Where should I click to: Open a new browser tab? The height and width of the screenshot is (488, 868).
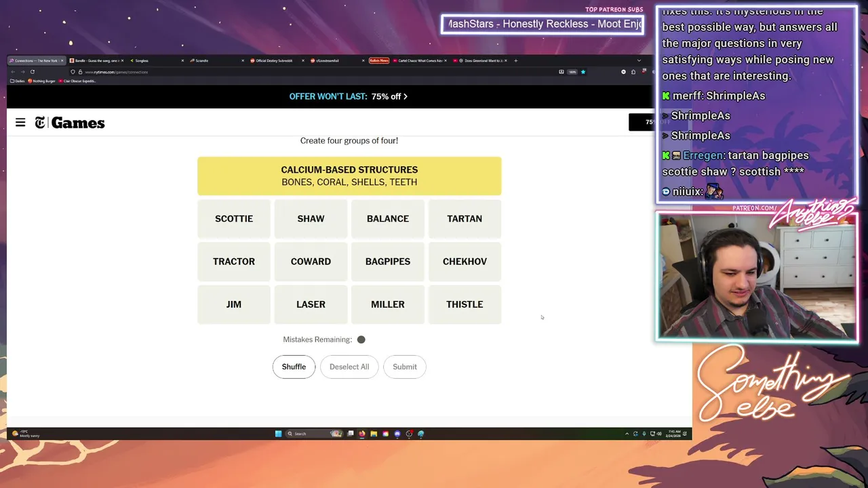point(515,60)
